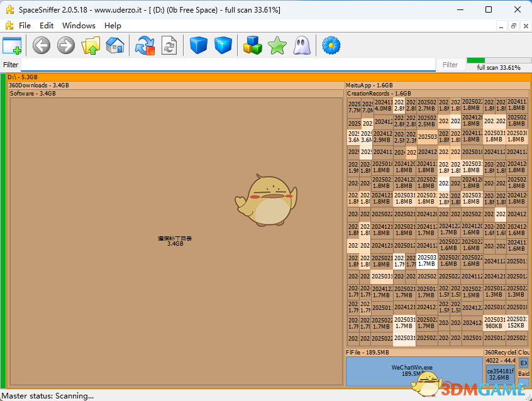
Task: Toggle the ghost files display
Action: [x=301, y=45]
